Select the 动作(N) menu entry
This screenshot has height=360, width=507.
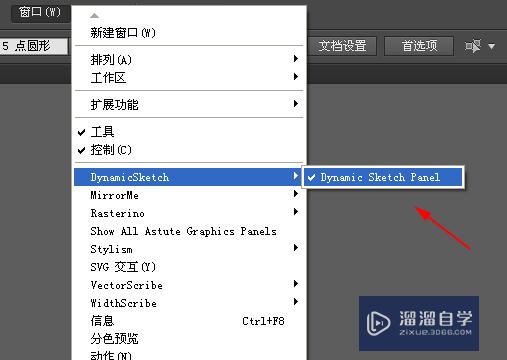pos(189,355)
